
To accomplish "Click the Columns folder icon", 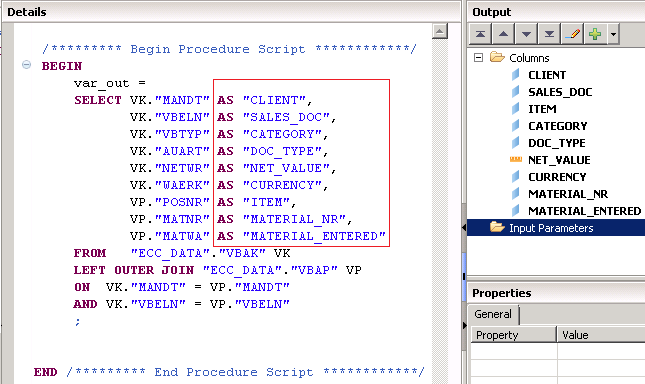I will click(x=497, y=57).
